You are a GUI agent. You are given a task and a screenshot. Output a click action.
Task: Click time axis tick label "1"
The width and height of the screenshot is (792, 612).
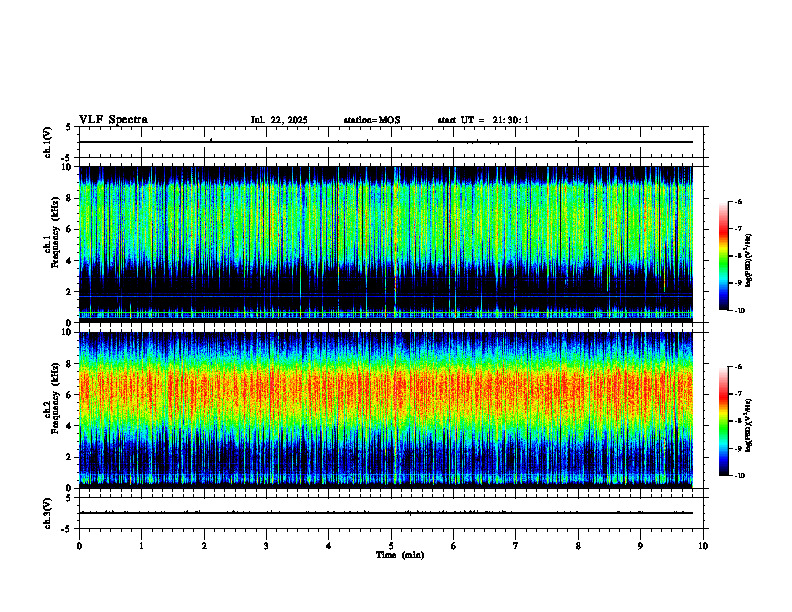click(x=142, y=546)
